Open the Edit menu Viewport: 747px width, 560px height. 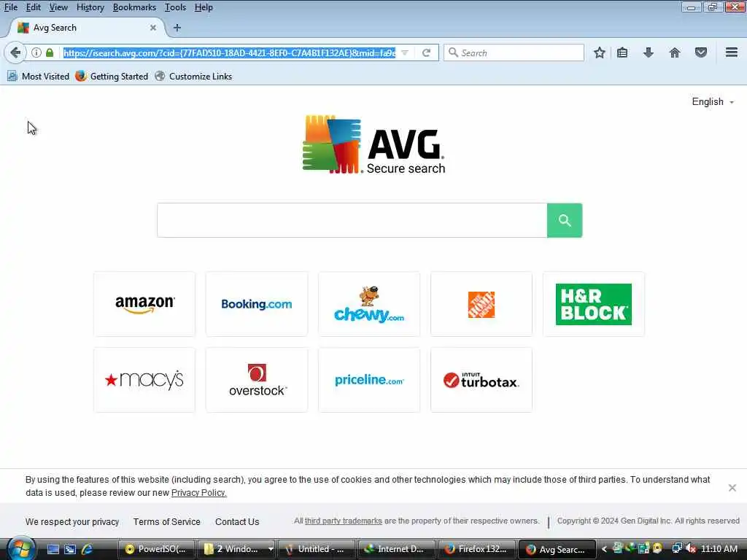coord(33,7)
